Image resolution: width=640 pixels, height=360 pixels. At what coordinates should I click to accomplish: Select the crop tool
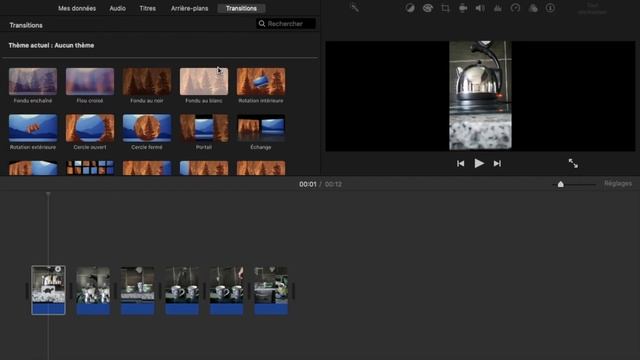(x=445, y=8)
